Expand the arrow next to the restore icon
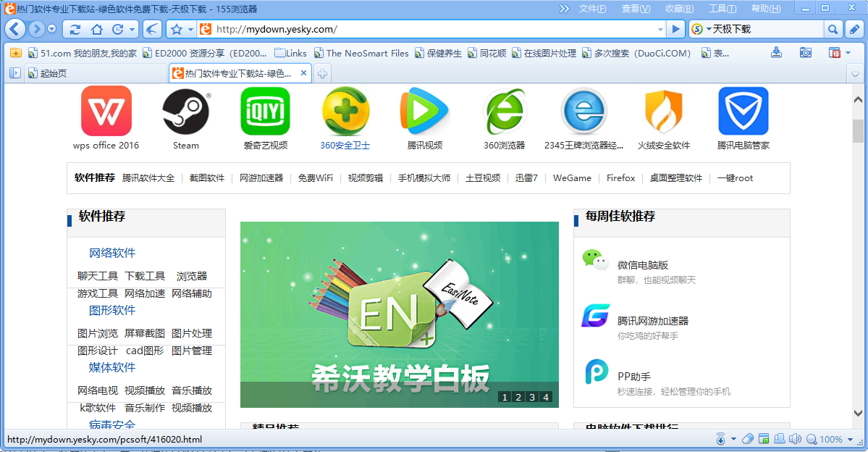The height and width of the screenshot is (452, 868). 132,30
